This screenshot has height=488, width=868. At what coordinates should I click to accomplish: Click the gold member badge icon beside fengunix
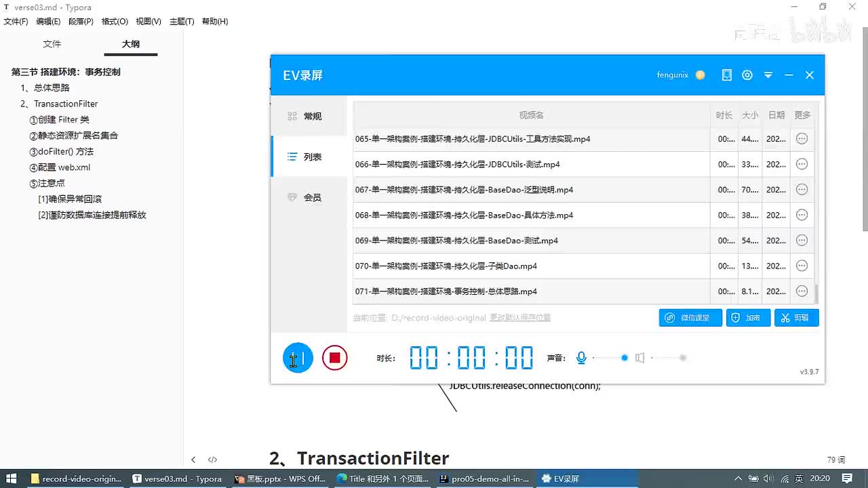[x=701, y=75]
